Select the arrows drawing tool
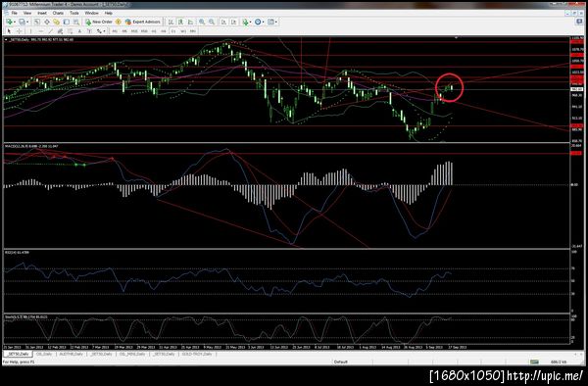588x386 pixels. (99, 31)
